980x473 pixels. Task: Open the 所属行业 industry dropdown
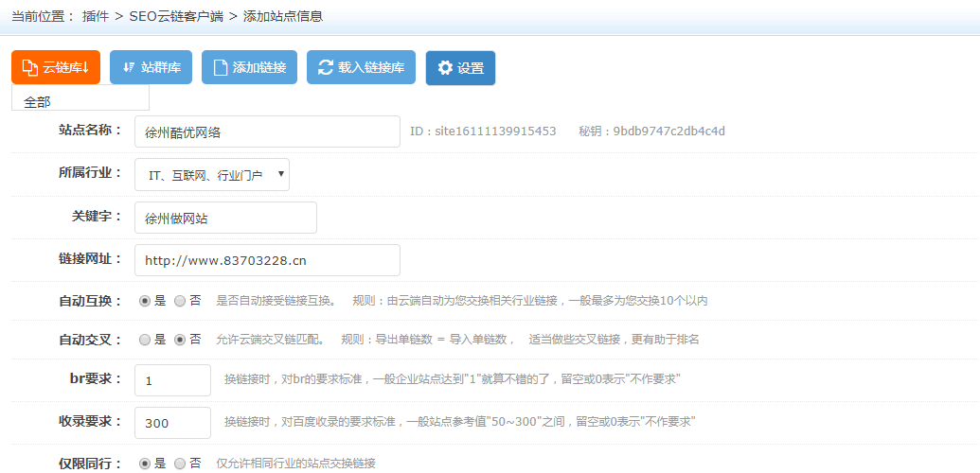(x=212, y=175)
